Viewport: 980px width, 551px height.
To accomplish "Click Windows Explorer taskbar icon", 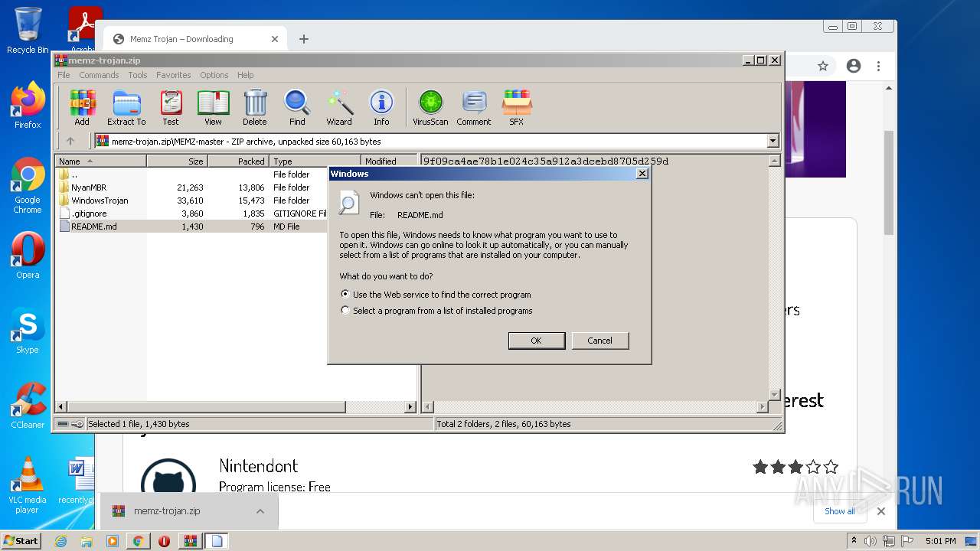I will (87, 541).
